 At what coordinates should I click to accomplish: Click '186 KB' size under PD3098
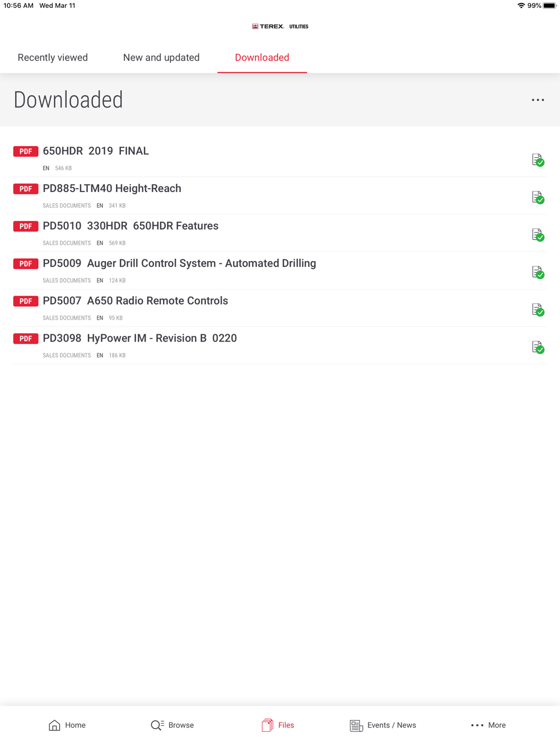click(117, 356)
